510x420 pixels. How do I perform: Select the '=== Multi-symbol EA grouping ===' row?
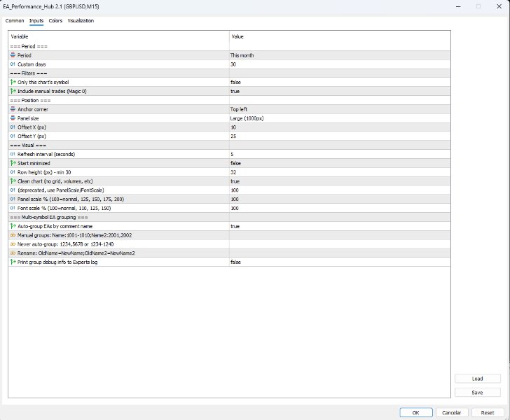(x=229, y=217)
